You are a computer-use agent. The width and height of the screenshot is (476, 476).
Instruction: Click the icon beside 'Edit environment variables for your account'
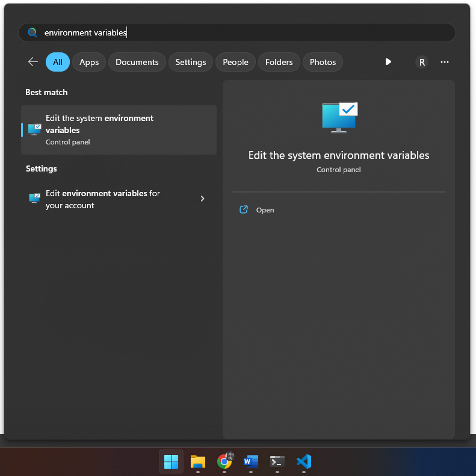35,198
